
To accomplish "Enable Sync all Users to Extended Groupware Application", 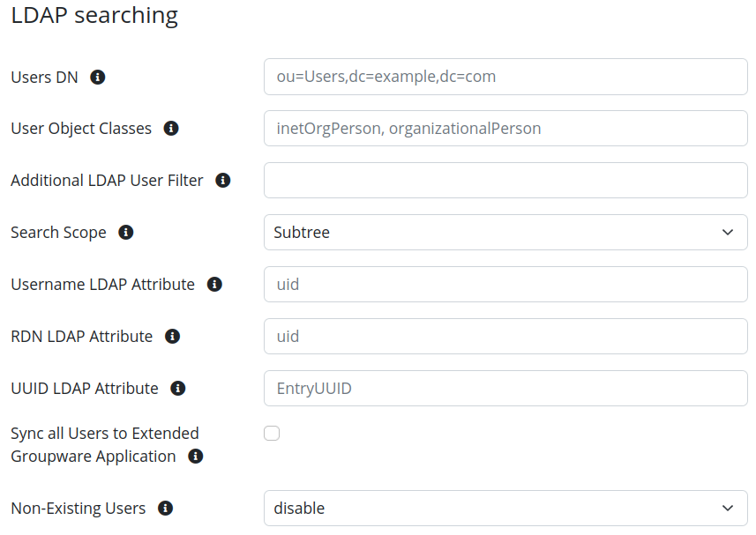I will [272, 433].
